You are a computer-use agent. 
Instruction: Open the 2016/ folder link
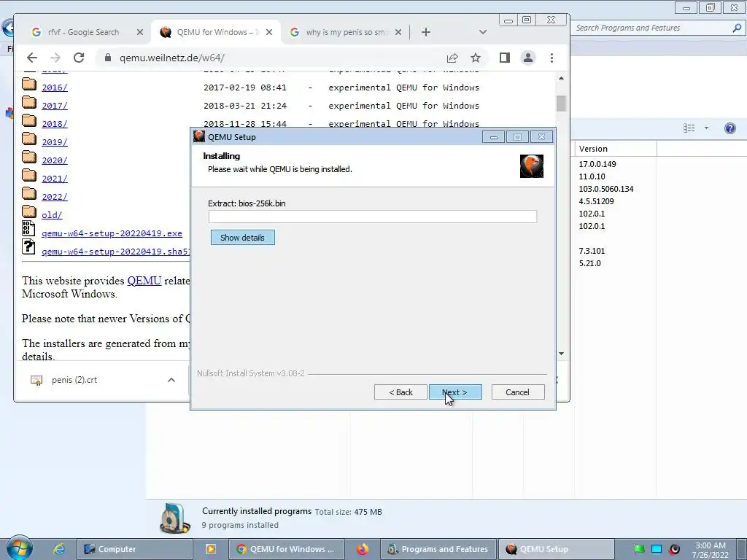54,87
